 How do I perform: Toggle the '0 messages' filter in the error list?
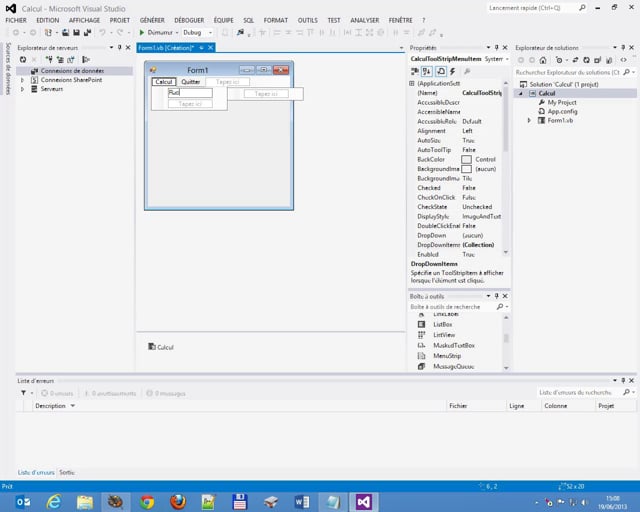coord(166,394)
